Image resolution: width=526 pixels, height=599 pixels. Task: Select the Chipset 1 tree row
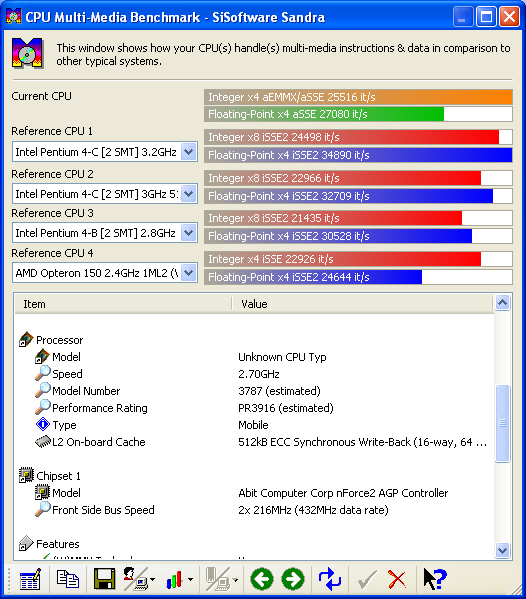50,476
